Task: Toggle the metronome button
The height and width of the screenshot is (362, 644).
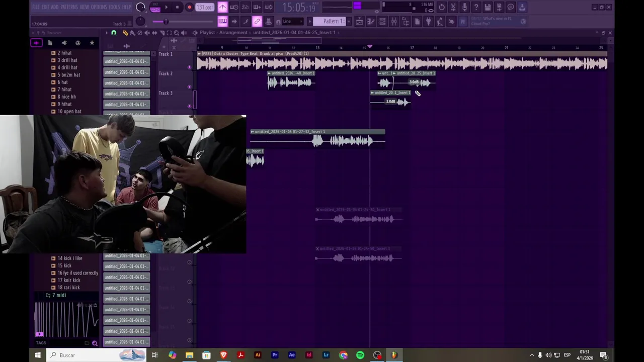Action: click(222, 7)
